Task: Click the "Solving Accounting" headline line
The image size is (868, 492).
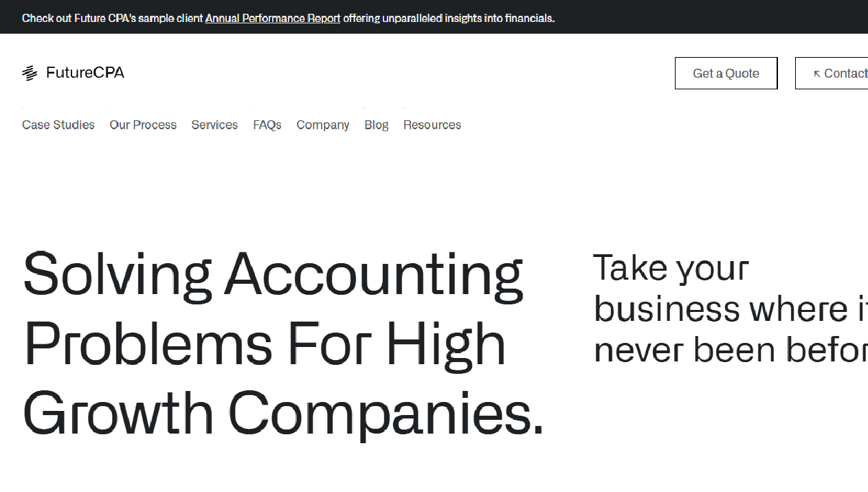Action: pyautogui.click(x=273, y=275)
